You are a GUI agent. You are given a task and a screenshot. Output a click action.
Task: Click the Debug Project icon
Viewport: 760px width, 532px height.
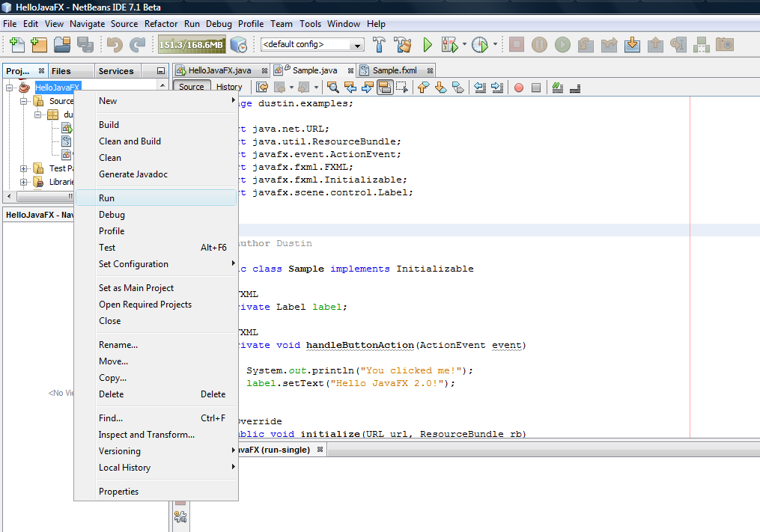[449, 45]
